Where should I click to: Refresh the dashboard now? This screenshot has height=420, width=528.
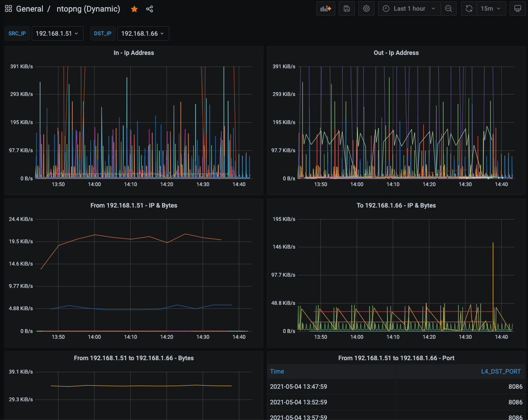pos(469,8)
